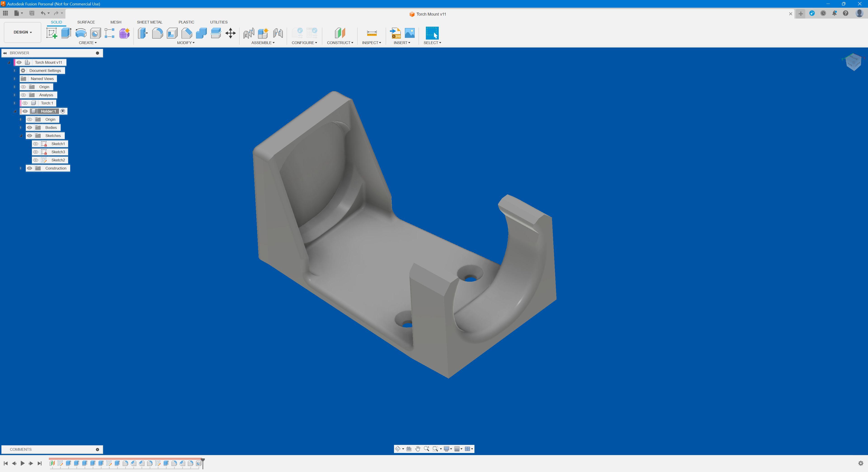Viewport: 868px width, 472px height.
Task: Switch to the Sheet Metal tab
Action: tap(149, 22)
